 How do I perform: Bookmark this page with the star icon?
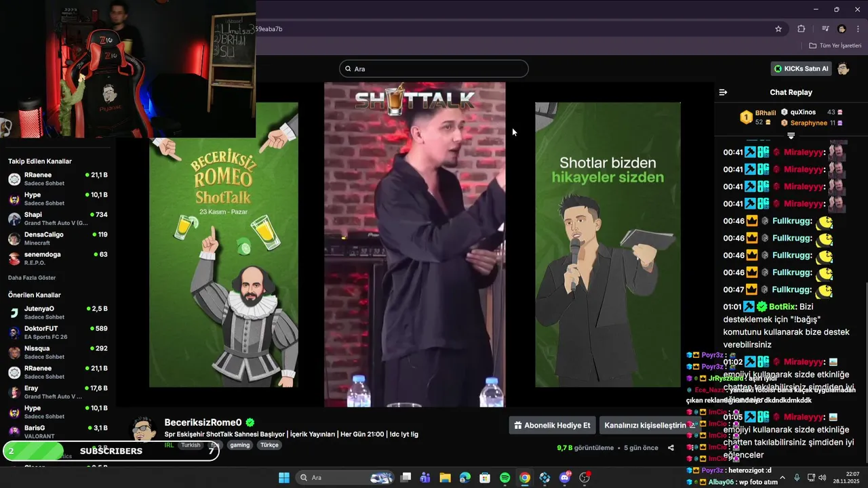[x=778, y=29]
